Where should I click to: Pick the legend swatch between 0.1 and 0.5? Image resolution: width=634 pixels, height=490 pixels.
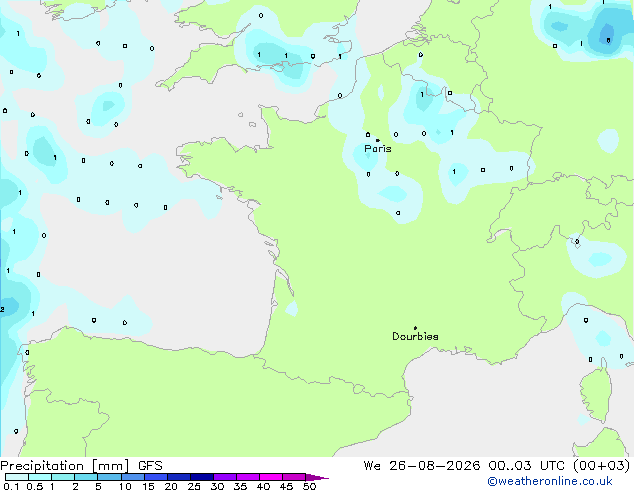[17, 477]
